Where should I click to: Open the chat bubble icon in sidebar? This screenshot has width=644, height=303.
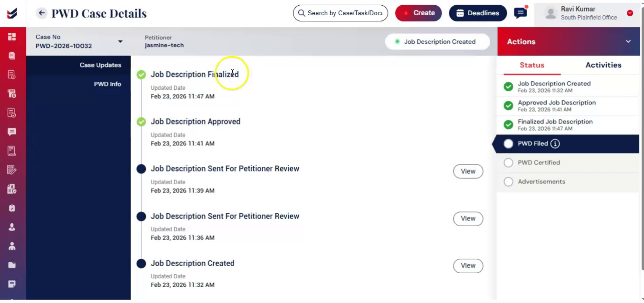tap(12, 132)
